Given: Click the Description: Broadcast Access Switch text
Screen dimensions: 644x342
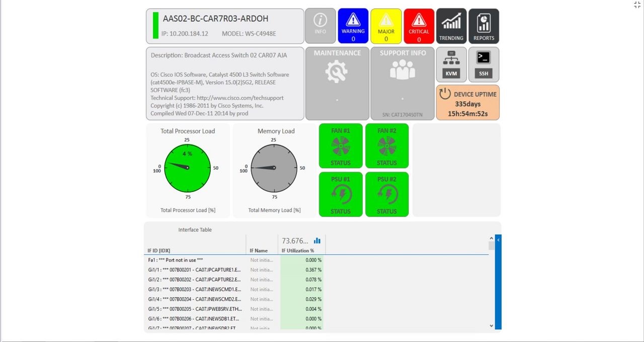Looking at the screenshot, I should click(x=219, y=55).
